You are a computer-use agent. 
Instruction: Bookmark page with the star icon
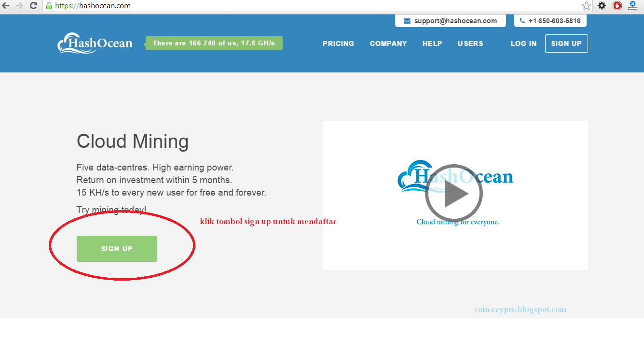[x=586, y=6]
